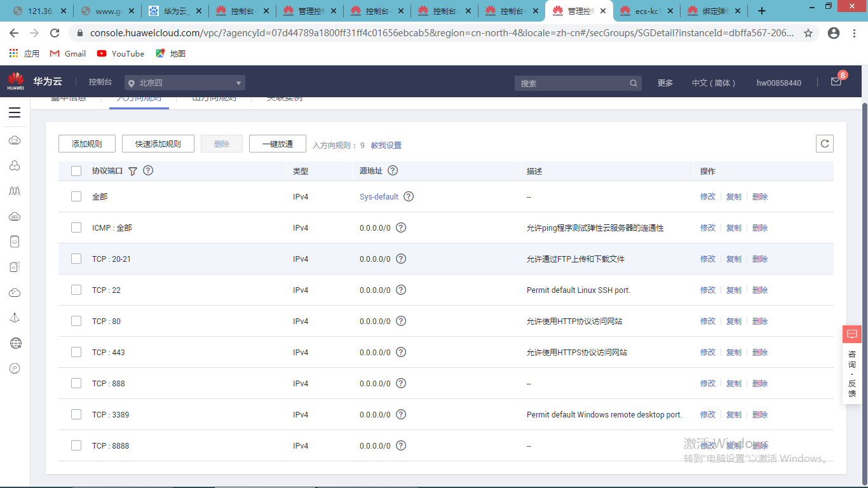Click the 添加规则 button
Screen dimensions: 868x488
(86, 143)
